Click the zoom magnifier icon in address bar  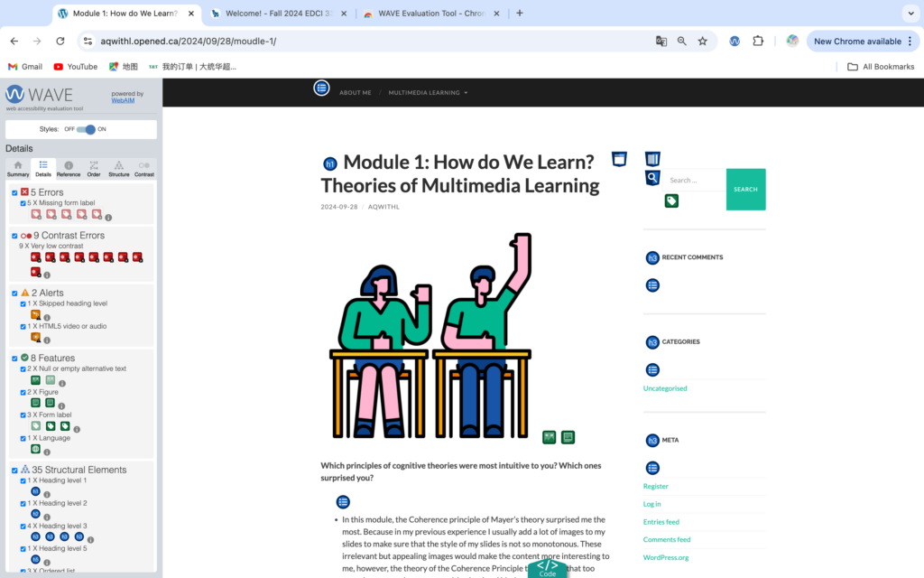pyautogui.click(x=682, y=42)
